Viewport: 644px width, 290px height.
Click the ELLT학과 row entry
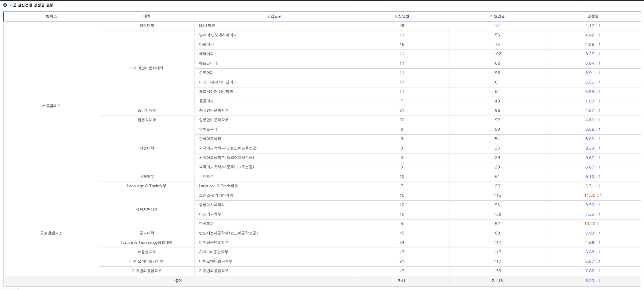207,26
